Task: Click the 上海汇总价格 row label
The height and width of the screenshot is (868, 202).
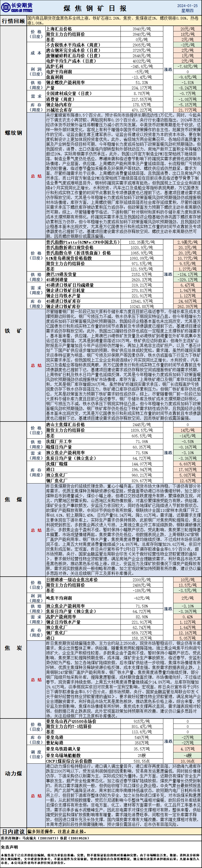Action: tap(59, 29)
